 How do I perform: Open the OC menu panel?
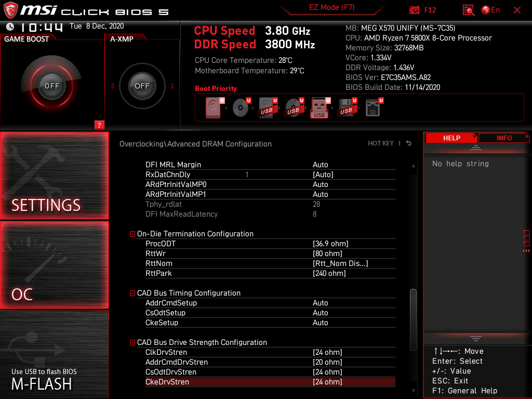coord(54,265)
